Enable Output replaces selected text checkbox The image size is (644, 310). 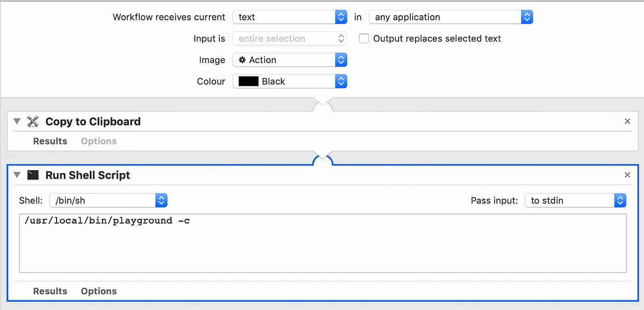point(364,39)
